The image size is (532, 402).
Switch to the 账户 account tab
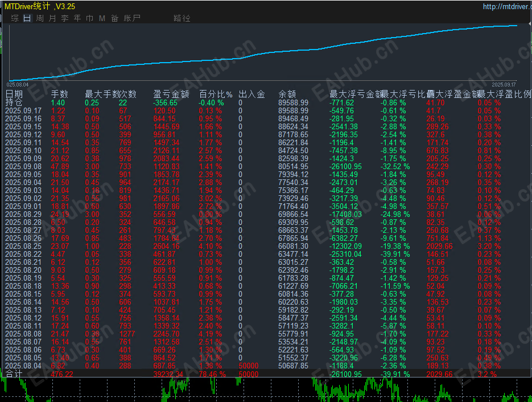coord(132,18)
